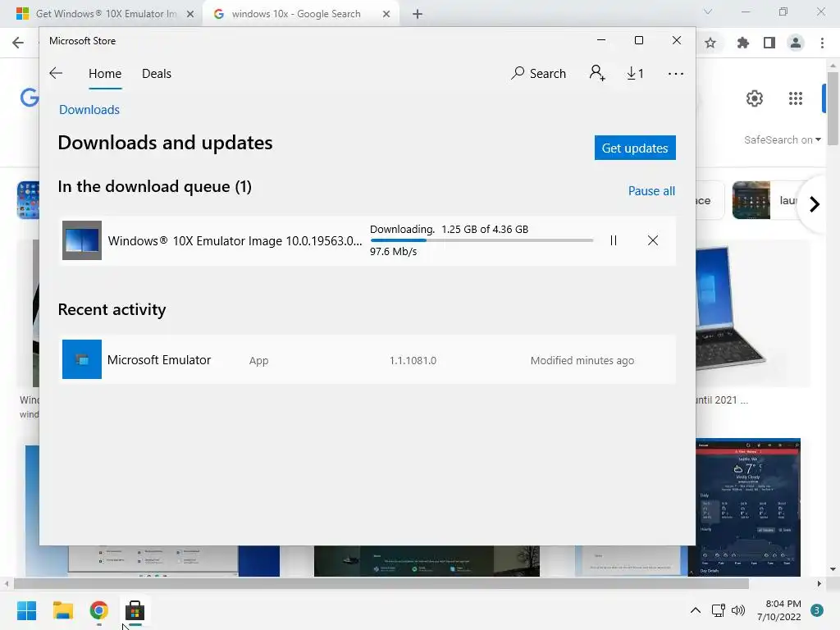Open the Chrome profile avatar
The width and height of the screenshot is (840, 630).
pos(796,43)
